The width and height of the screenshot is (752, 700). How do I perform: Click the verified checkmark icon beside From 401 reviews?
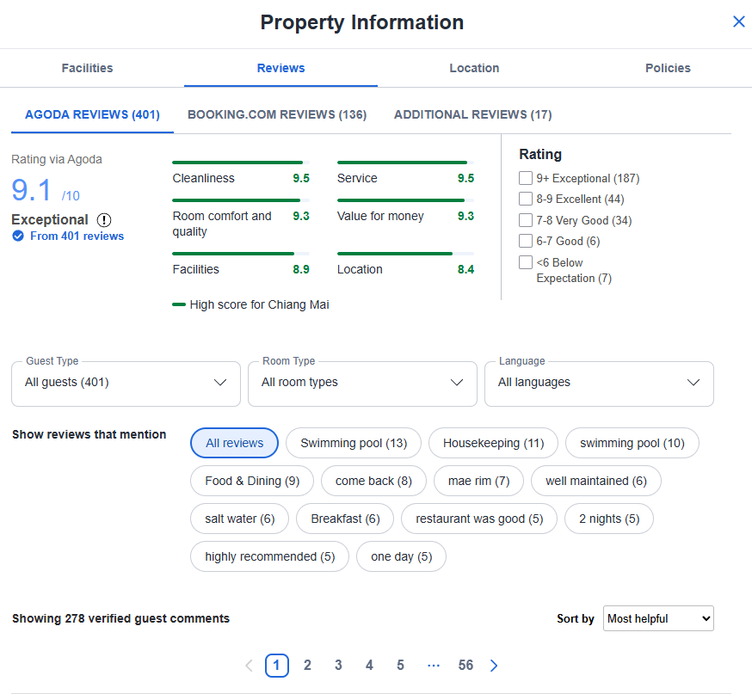pyautogui.click(x=18, y=236)
